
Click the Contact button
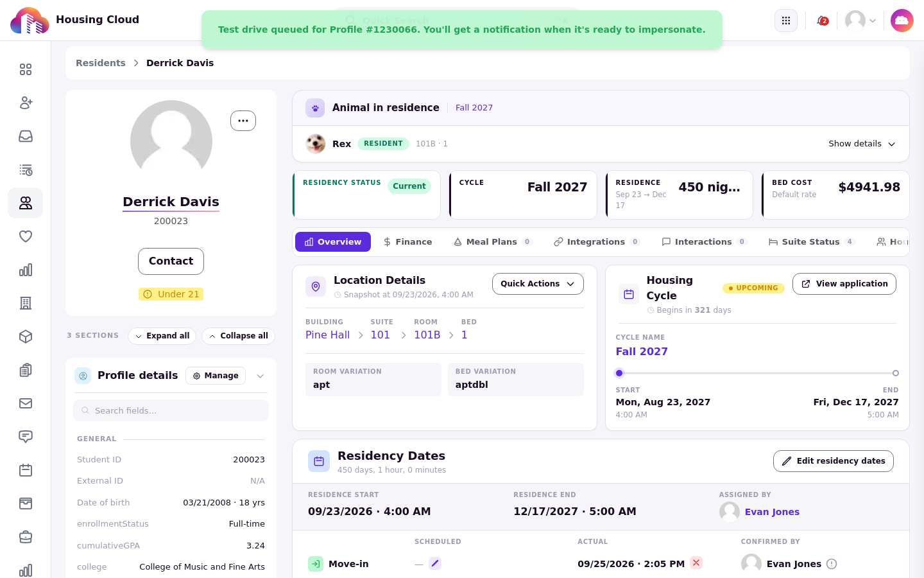click(171, 261)
